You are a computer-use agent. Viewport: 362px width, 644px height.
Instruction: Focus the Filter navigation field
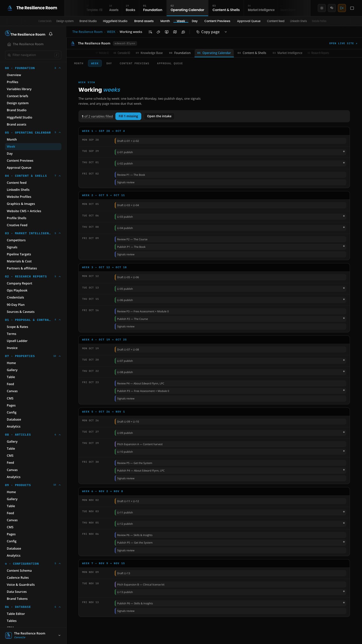tap(33, 55)
